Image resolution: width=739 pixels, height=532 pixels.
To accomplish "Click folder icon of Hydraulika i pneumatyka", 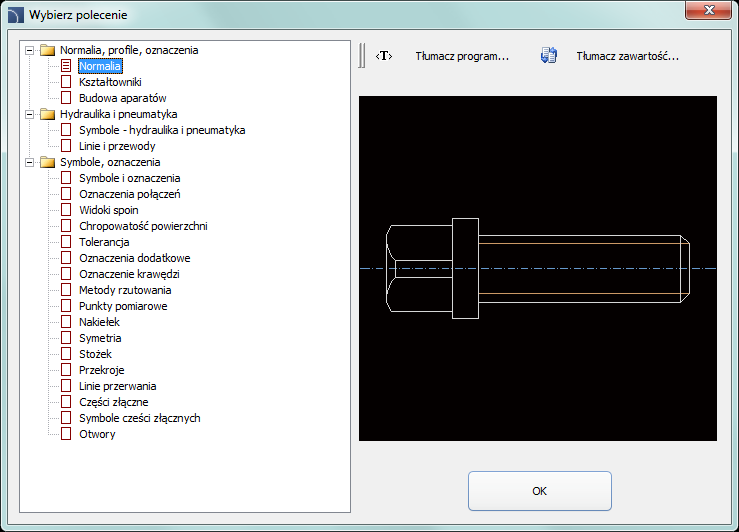I will click(48, 114).
